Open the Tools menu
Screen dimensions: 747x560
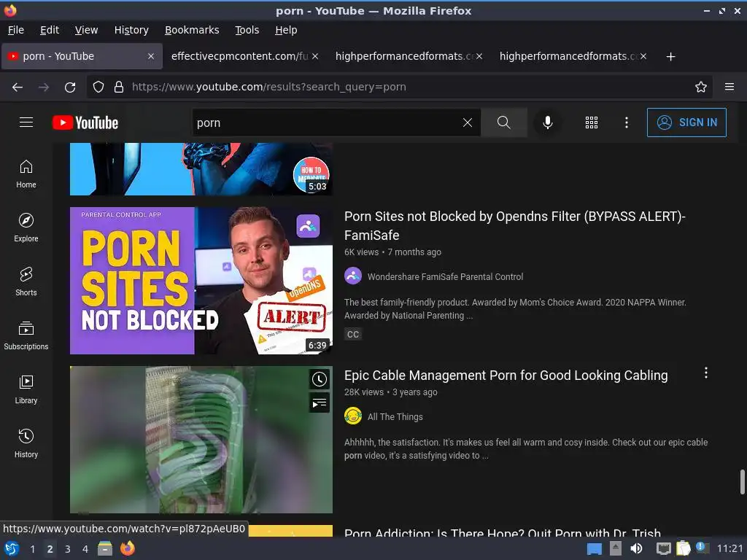click(247, 30)
